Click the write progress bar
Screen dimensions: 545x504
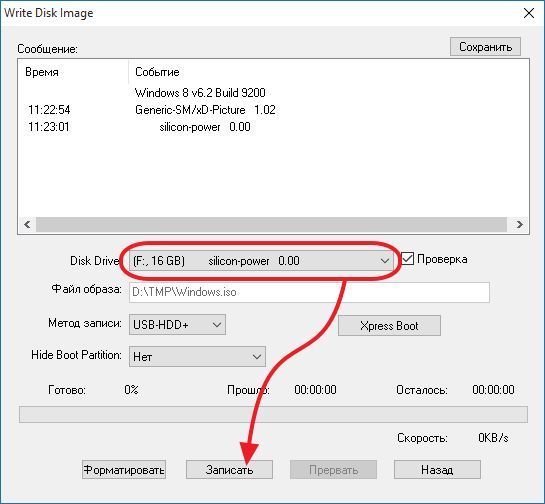coord(273,414)
